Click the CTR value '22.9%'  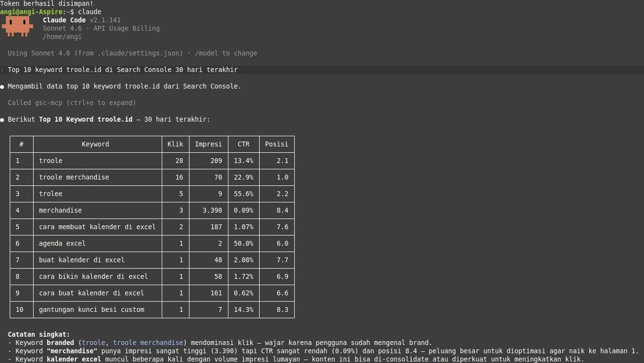tap(244, 177)
